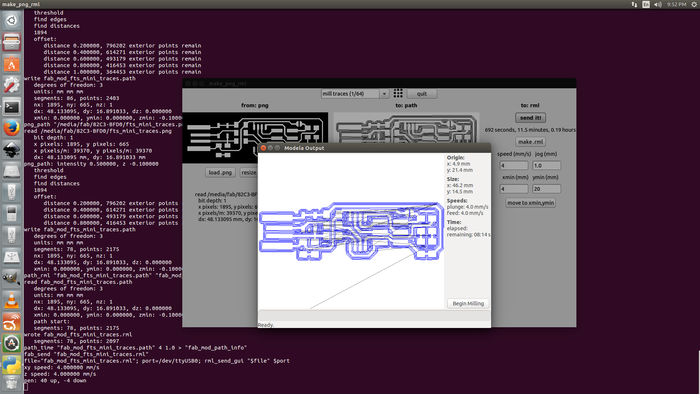Open the Files manager launcher icon
This screenshot has height=394, width=700.
point(12,42)
